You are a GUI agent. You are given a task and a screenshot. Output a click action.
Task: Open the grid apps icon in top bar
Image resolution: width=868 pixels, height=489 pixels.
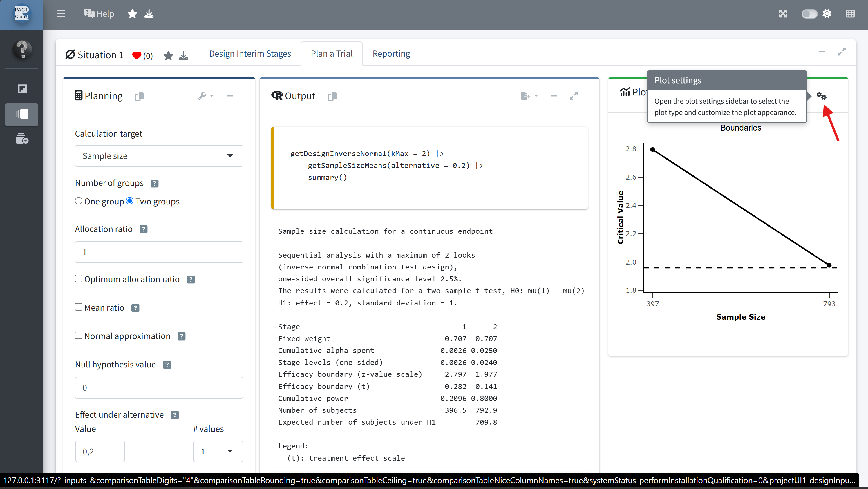click(850, 13)
